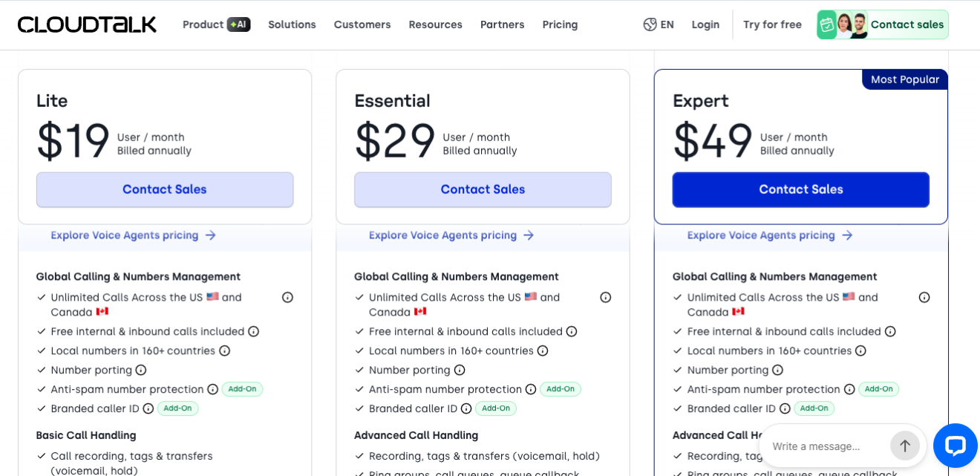Screen dimensions: 980x476
Task: Open the Resources menu
Action: pyautogui.click(x=435, y=25)
